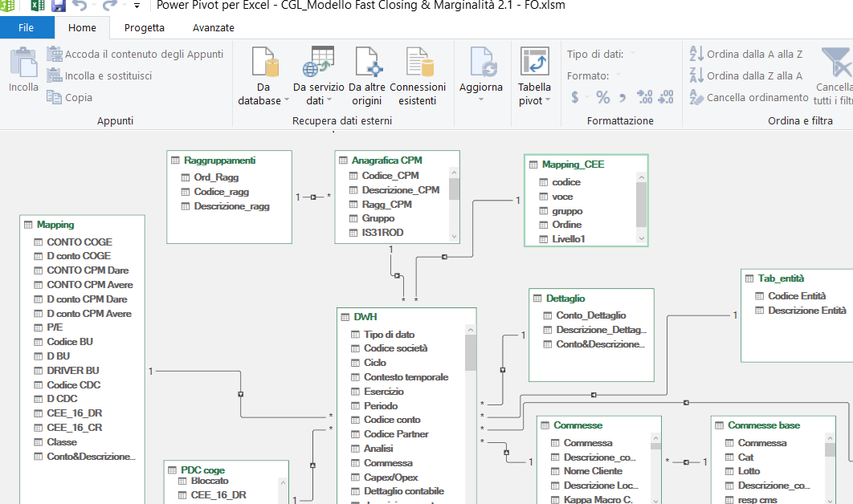Select gruppo field in Mapping_CEE

coord(567,211)
